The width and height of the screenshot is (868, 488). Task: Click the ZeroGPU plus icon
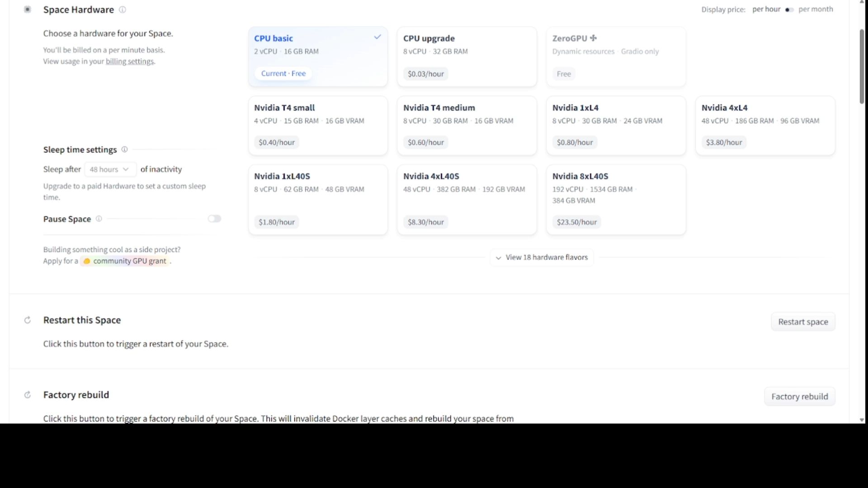coord(593,38)
